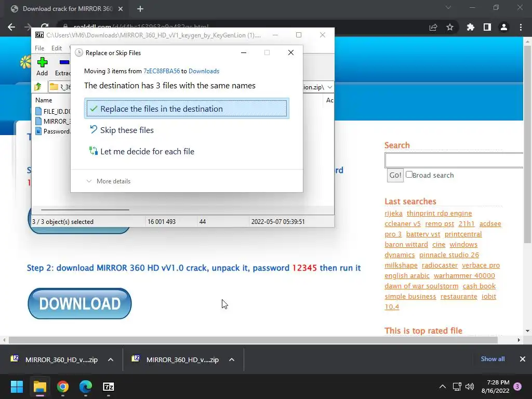Close the Download crack for MIRROR 360 tab
The image size is (532, 399).
click(x=121, y=9)
